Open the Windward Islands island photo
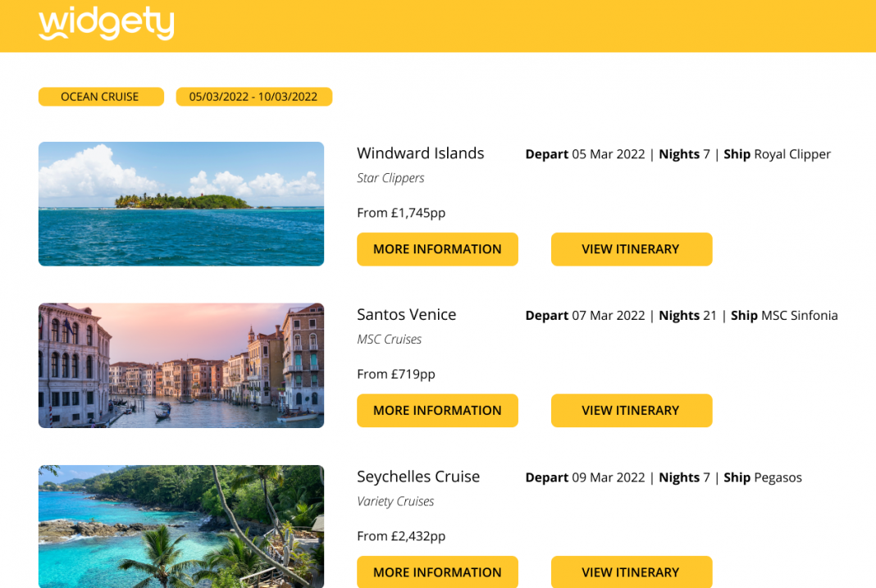Viewport: 876px width, 588px height. coord(180,203)
